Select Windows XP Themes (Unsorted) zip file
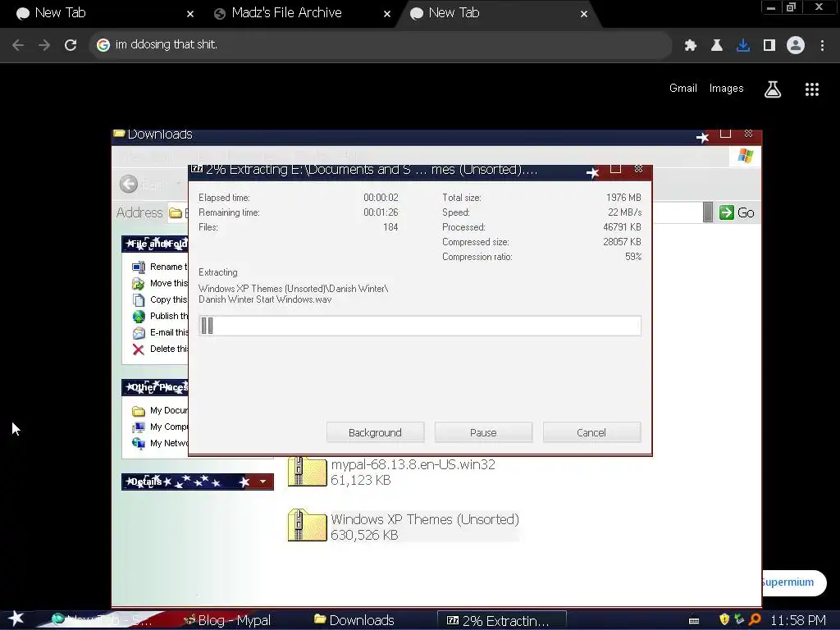This screenshot has height=630, width=840. click(404, 527)
